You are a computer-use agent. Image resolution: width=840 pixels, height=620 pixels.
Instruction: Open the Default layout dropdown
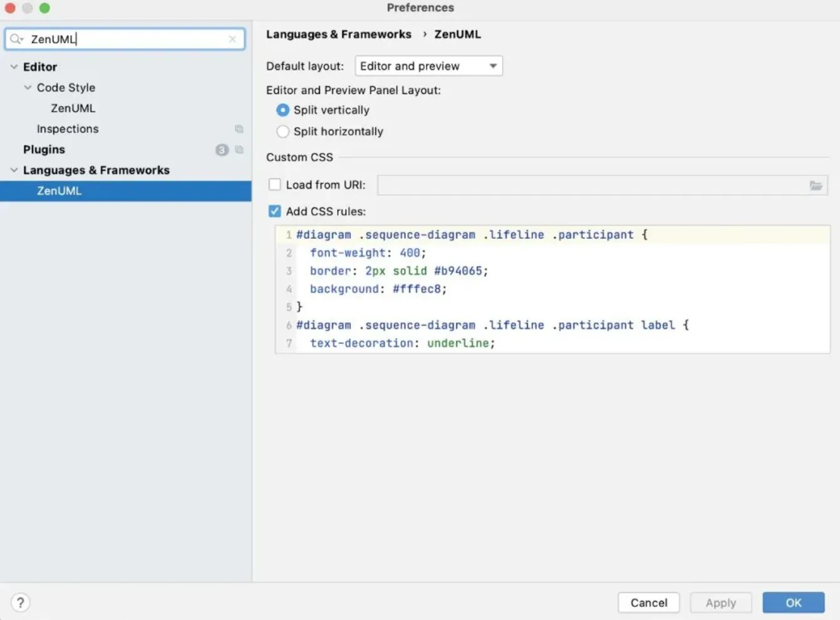[429, 66]
